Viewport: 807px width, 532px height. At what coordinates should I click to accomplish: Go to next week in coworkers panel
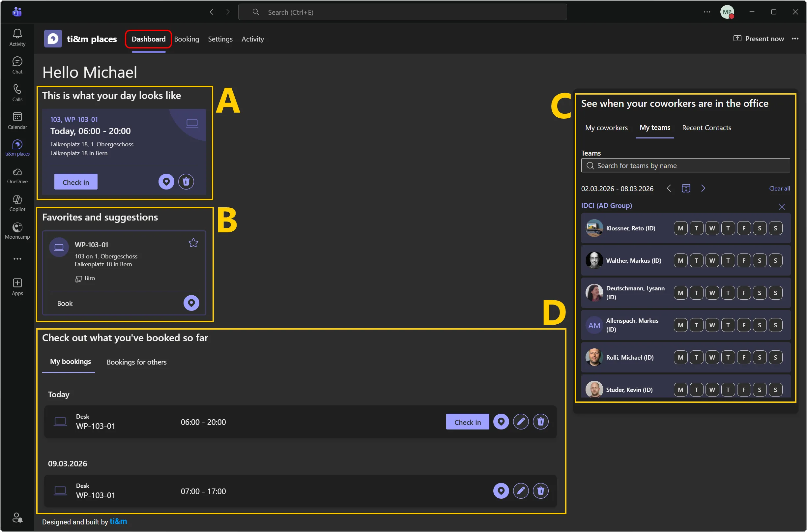(x=703, y=188)
